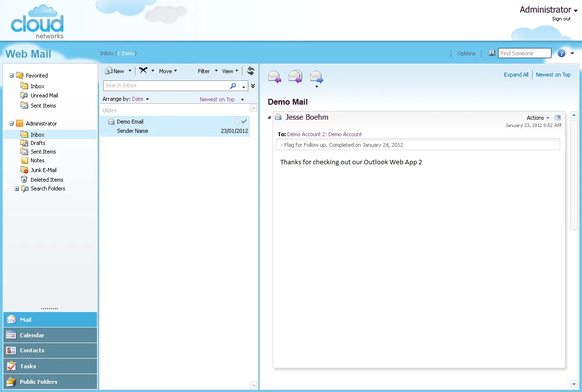Focus the Find Someone field
582x392 pixels.
click(525, 53)
